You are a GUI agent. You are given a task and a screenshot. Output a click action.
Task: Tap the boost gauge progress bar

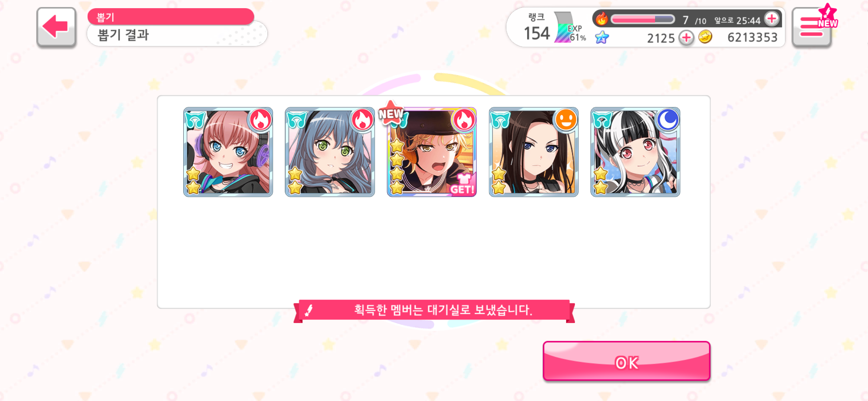(x=643, y=19)
